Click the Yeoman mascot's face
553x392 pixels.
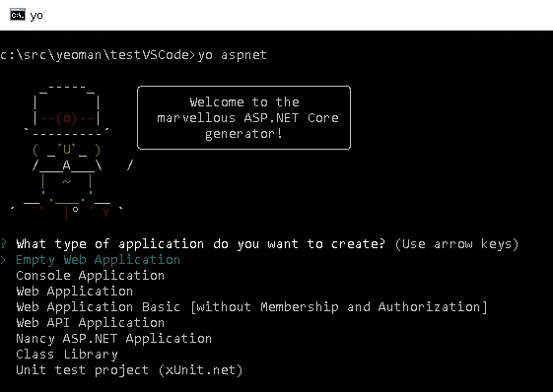67,150
